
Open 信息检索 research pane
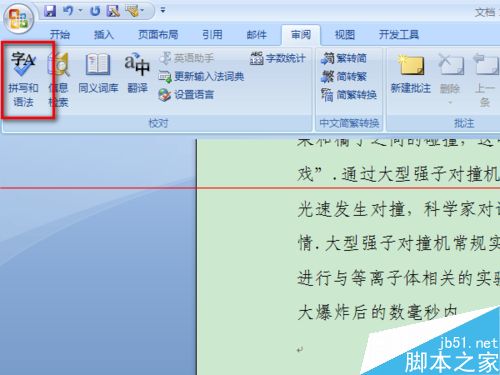tap(59, 79)
